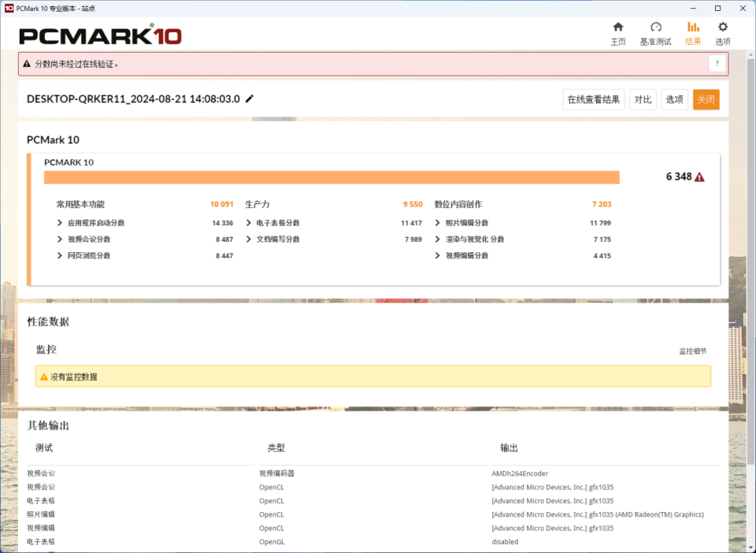Image resolution: width=756 pixels, height=553 pixels.
Task: Click the 对比 compare button
Action: click(x=643, y=99)
